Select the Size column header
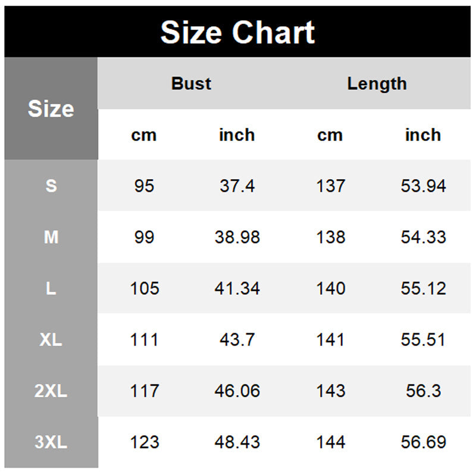This screenshot has height=476, width=476. (51, 108)
